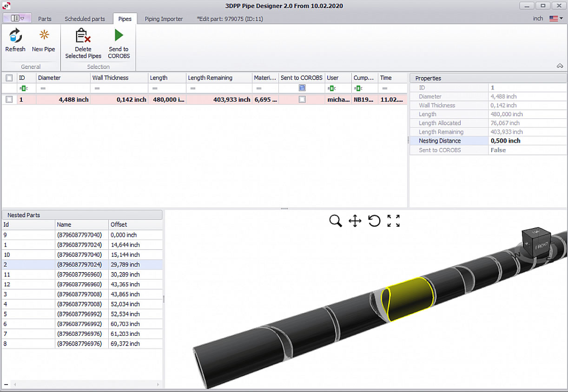The height and width of the screenshot is (392, 568).
Task: Click Delete Selected Pipes icon
Action: coord(83,36)
